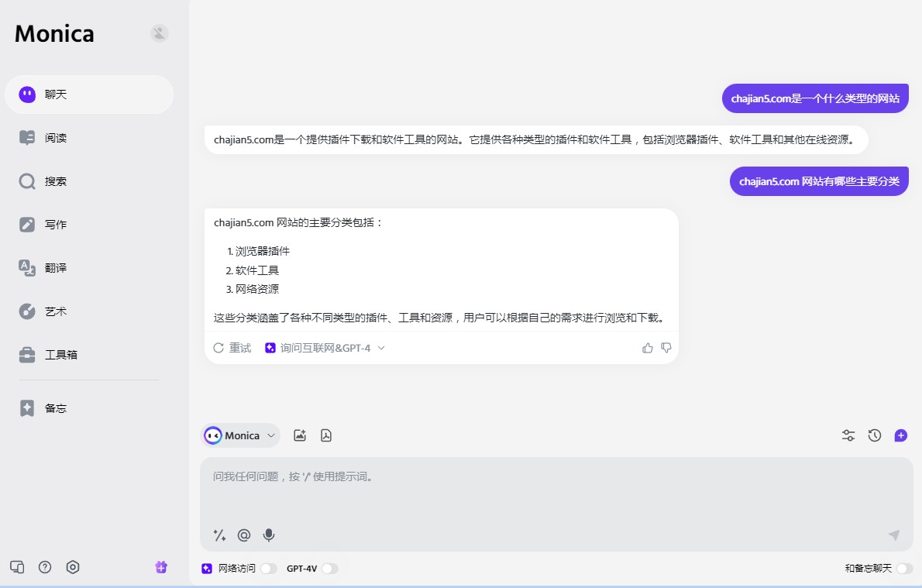The width and height of the screenshot is (922, 588).
Task: Click the 重试 retry button
Action: [232, 348]
